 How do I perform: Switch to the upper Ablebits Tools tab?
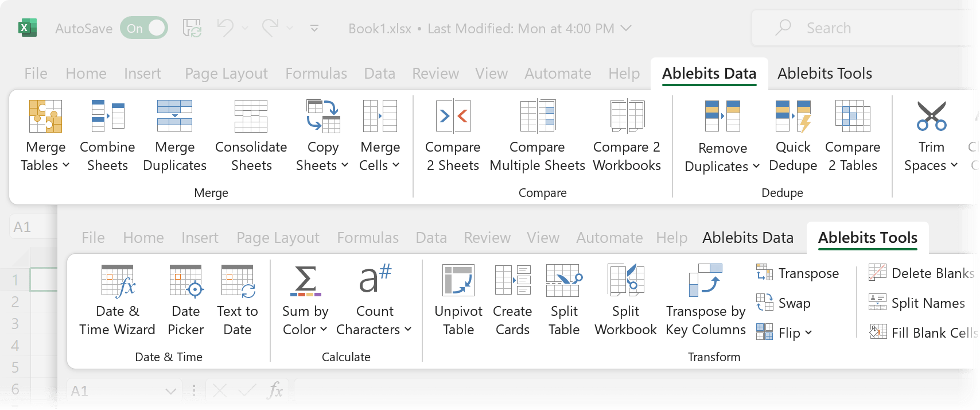pyautogui.click(x=824, y=74)
